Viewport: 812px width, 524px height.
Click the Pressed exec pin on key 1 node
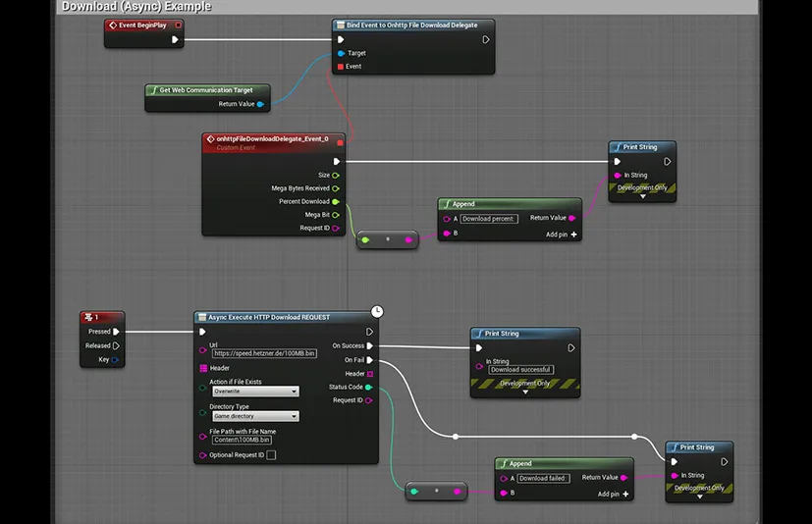tap(116, 332)
